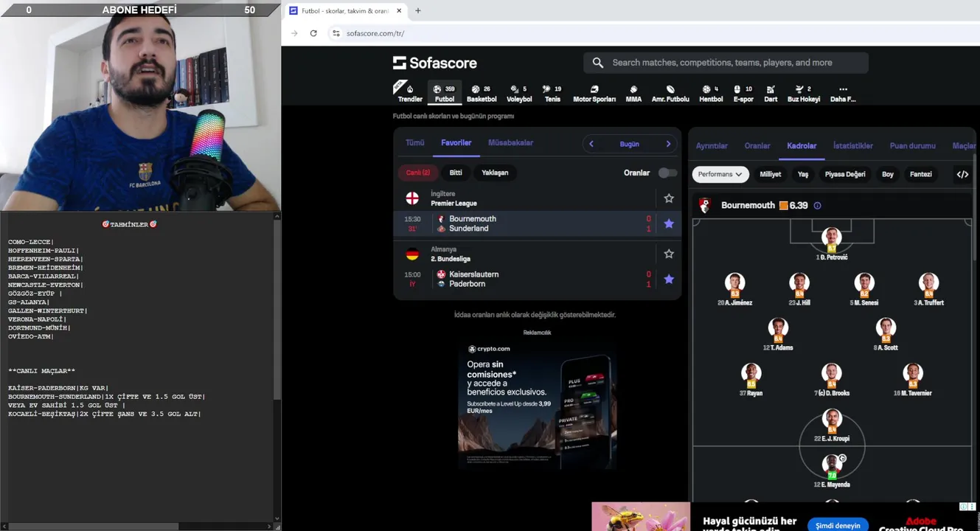Open player D. Petrović in lineup
Image resolution: width=980 pixels, height=531 pixels.
832,244
